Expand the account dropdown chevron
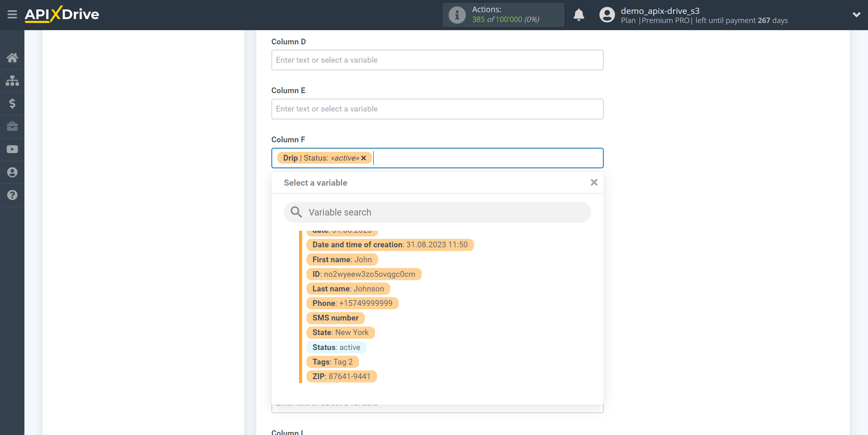This screenshot has height=435, width=868. 856,15
